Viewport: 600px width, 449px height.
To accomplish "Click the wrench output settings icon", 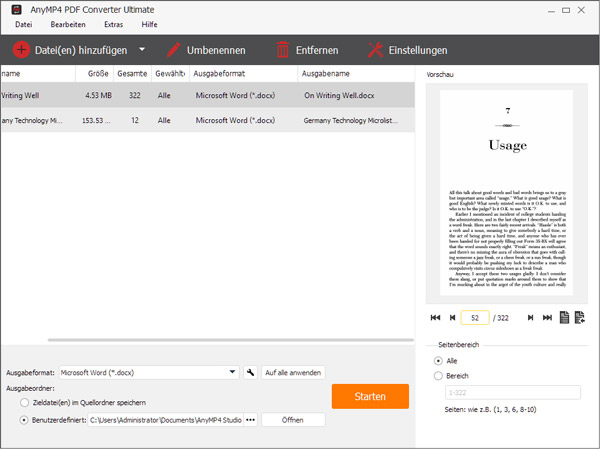I will coord(250,372).
